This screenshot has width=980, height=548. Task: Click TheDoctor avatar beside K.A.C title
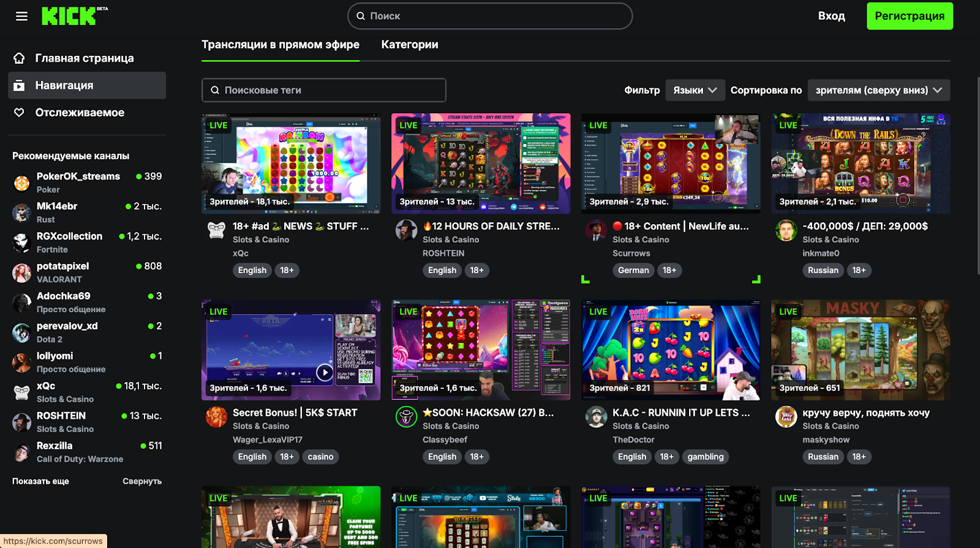coord(596,417)
